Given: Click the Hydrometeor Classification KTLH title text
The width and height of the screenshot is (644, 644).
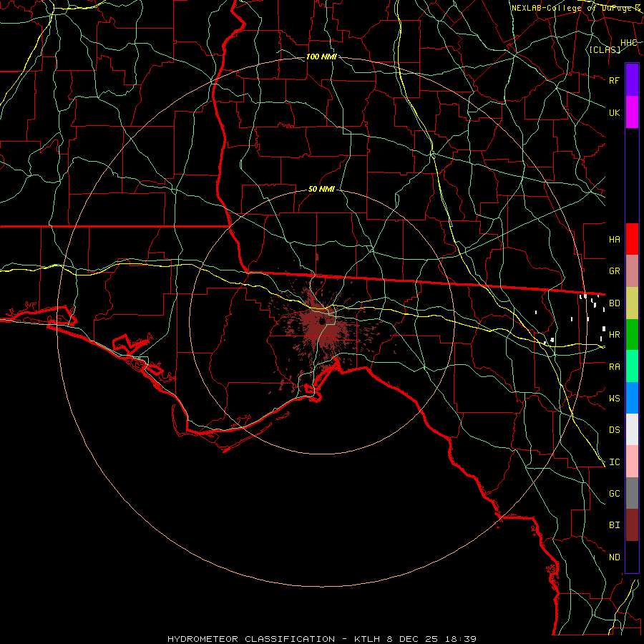Looking at the screenshot, I should (x=322, y=639).
